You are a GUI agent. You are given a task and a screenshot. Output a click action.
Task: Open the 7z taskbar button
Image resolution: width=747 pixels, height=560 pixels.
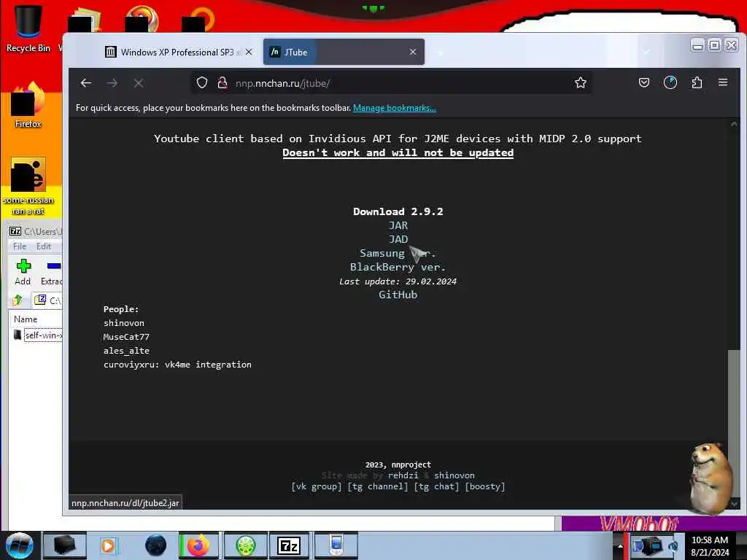coord(289,545)
